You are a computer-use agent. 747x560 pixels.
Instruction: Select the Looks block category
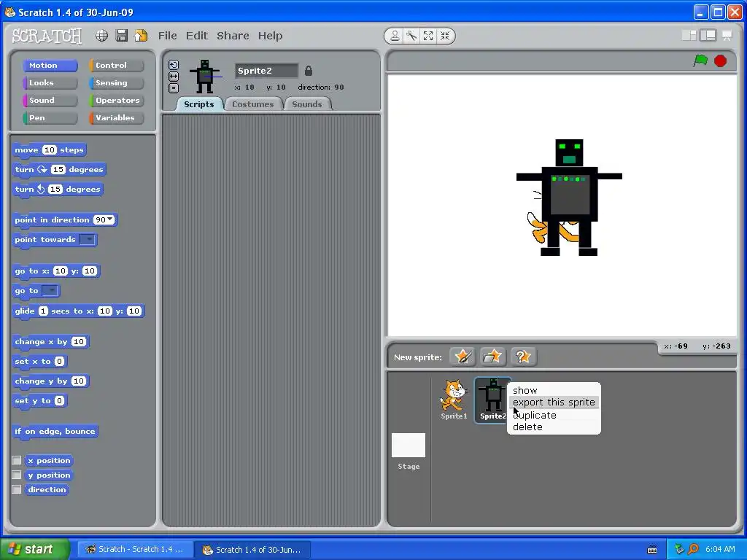(x=50, y=83)
